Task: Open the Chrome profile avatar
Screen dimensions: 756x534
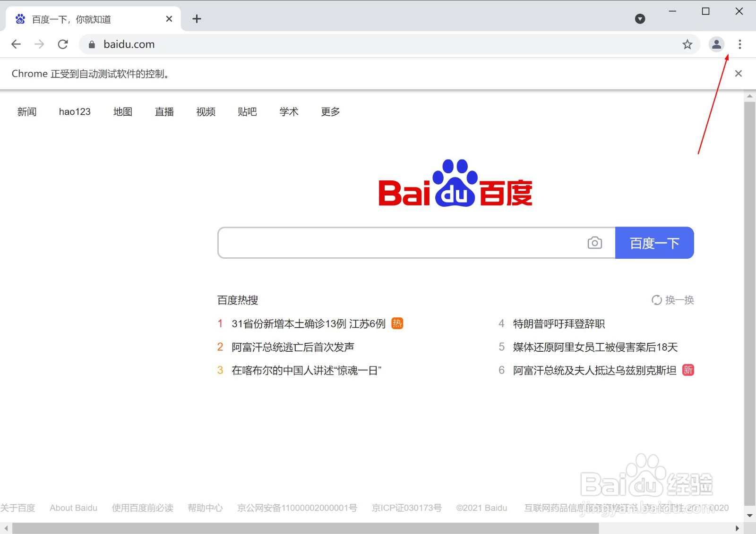Action: point(716,44)
